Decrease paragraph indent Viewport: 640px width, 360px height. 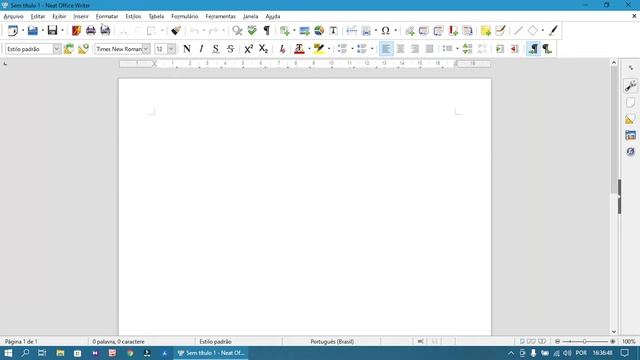click(515, 49)
